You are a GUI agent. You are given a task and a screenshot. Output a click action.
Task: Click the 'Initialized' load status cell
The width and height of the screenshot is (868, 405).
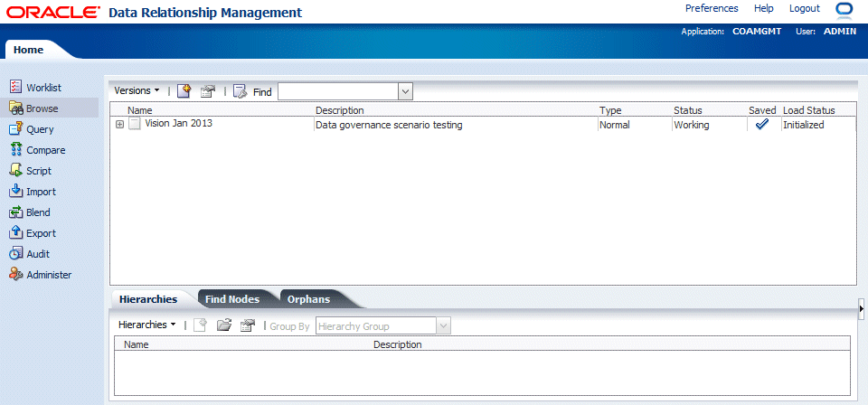pos(803,125)
